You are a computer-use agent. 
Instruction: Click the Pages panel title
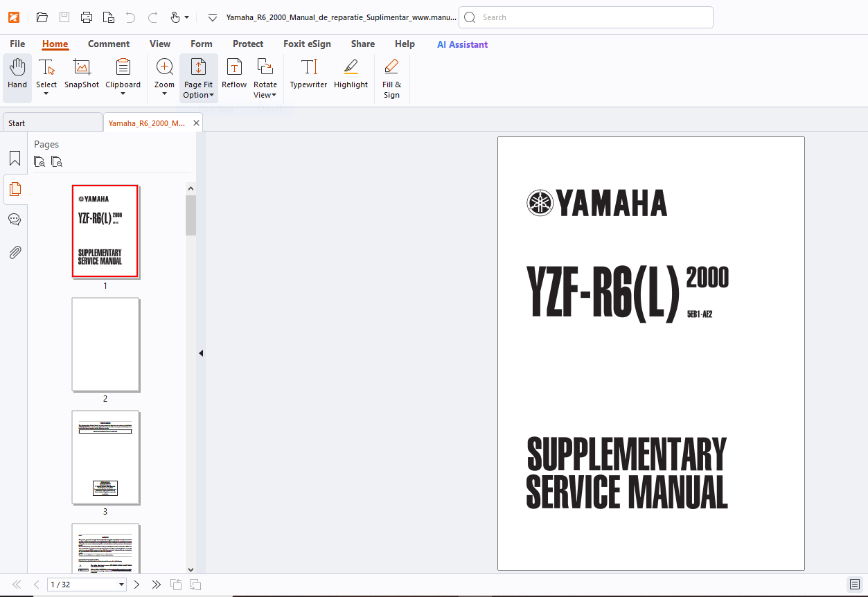[46, 144]
